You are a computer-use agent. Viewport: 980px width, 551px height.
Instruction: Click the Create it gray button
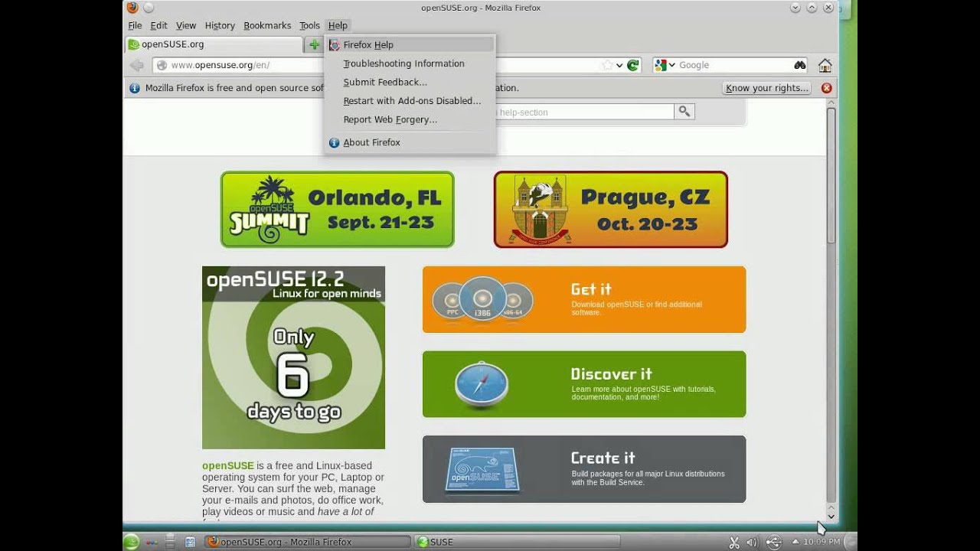[x=584, y=469]
